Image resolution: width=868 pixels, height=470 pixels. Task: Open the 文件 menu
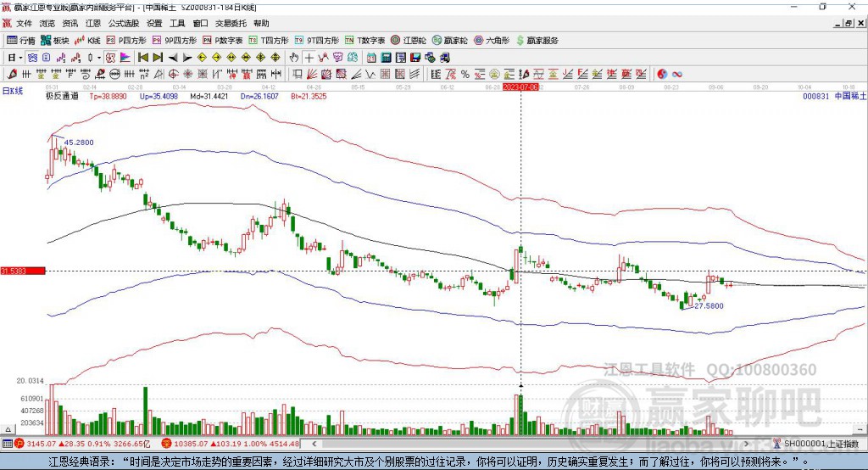point(24,23)
